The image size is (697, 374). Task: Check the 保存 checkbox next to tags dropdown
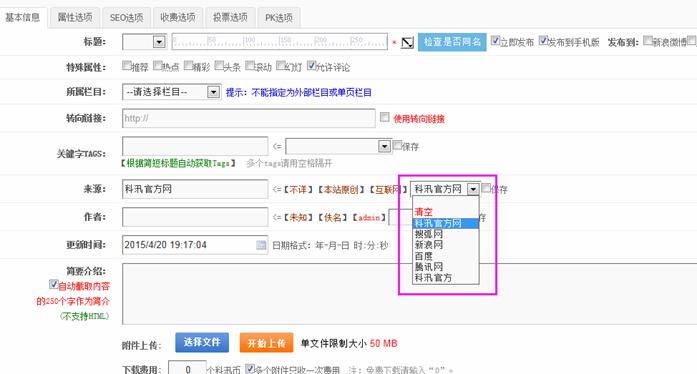397,145
